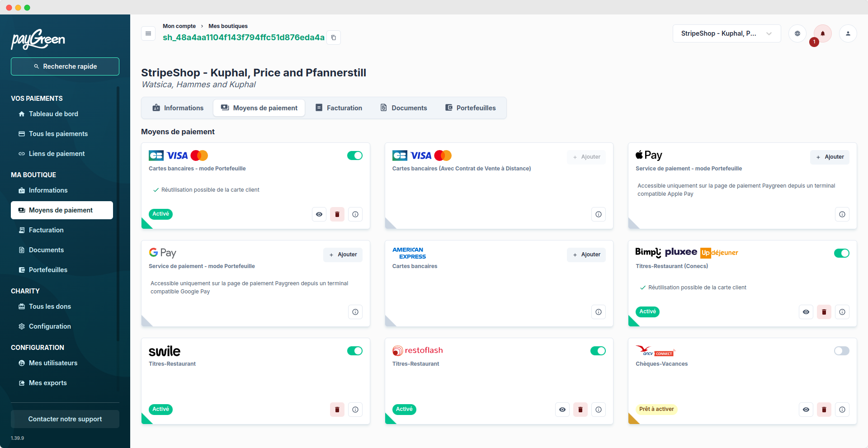Open the StripeShop shop selector dropdown
This screenshot has width=868, height=448.
click(726, 33)
